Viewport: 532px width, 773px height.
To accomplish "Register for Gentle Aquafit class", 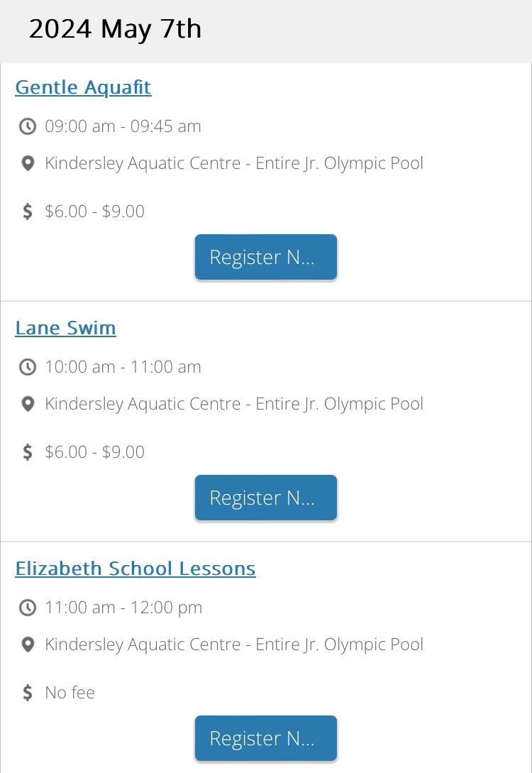I will [266, 257].
